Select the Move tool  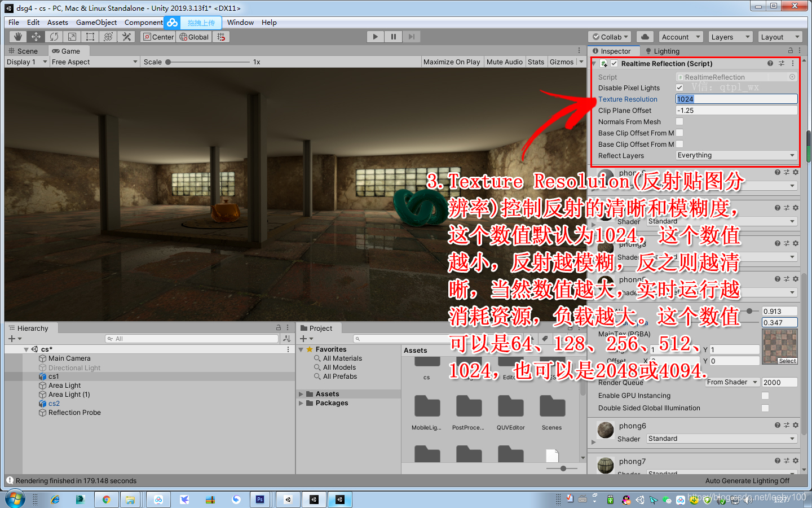(x=36, y=37)
